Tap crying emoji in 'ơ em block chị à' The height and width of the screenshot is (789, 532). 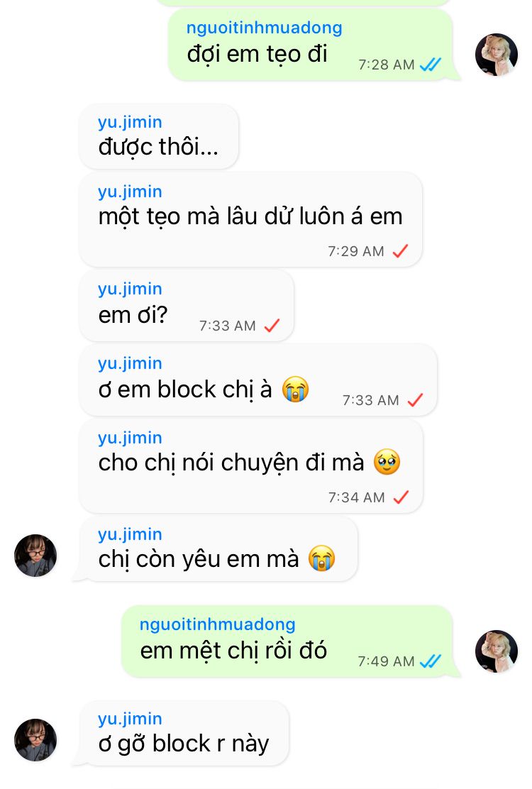pos(295,390)
